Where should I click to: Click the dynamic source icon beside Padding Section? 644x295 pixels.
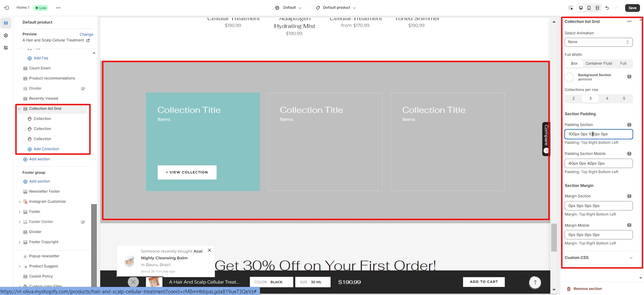(629, 125)
